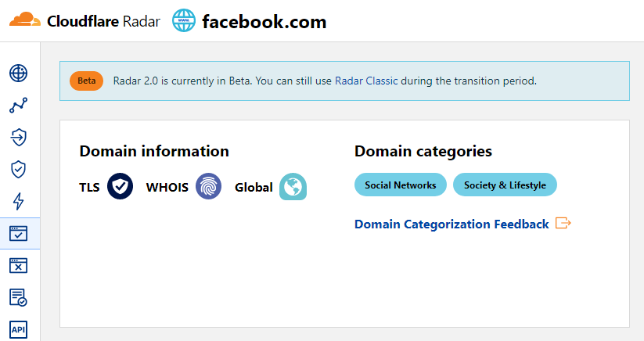Select the browser-window-with-checkmark sidebar icon
This screenshot has height=341, width=644.
point(19,233)
